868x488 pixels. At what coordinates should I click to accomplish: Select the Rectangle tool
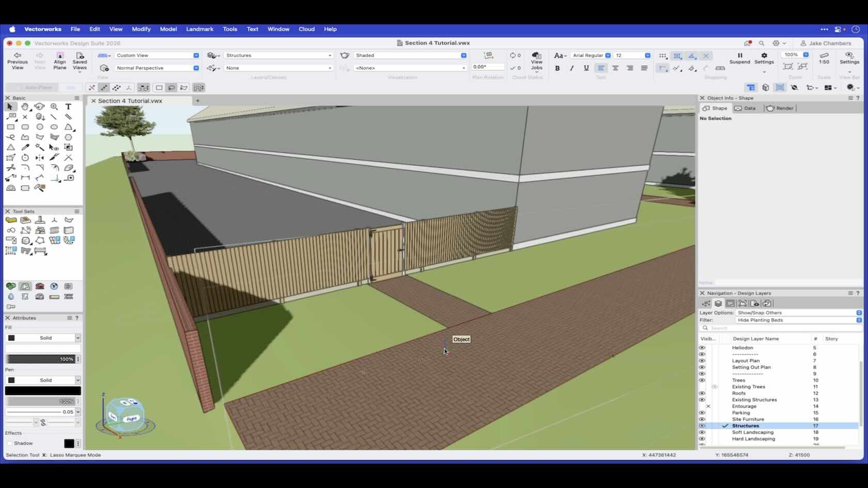(10, 127)
